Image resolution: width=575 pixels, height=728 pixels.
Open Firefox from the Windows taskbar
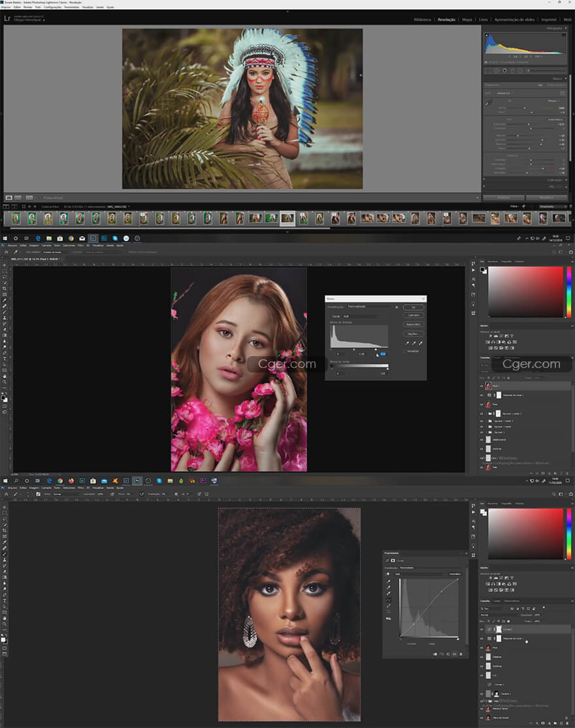coord(71,481)
